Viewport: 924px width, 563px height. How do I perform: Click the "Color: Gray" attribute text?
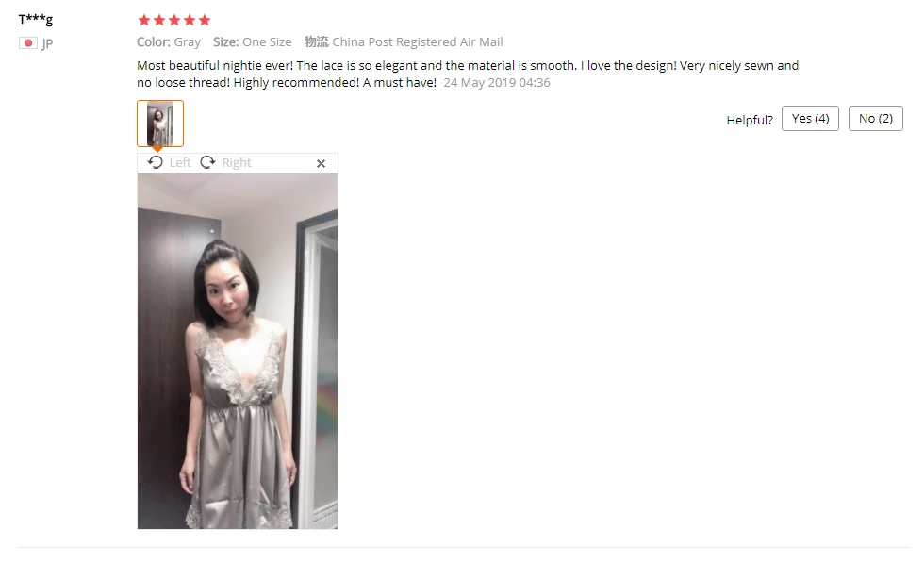click(x=169, y=41)
